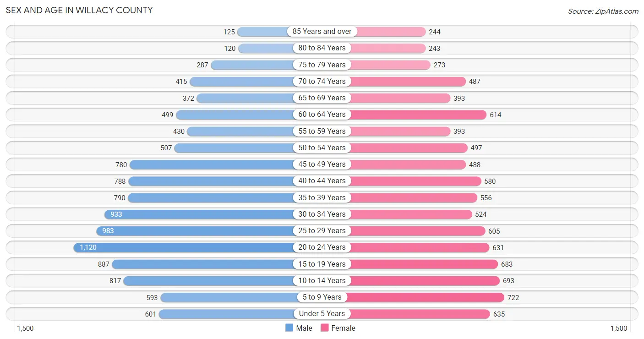Select the 85 Years and over label

pos(322,32)
